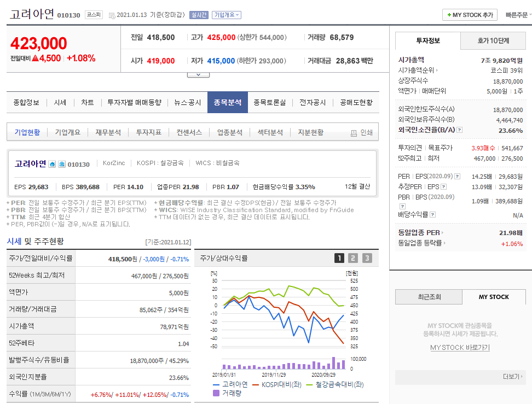This screenshot has height=404, width=532.
Task: Click the 52Weeks 최고/최저 row label
Action: coord(37,275)
